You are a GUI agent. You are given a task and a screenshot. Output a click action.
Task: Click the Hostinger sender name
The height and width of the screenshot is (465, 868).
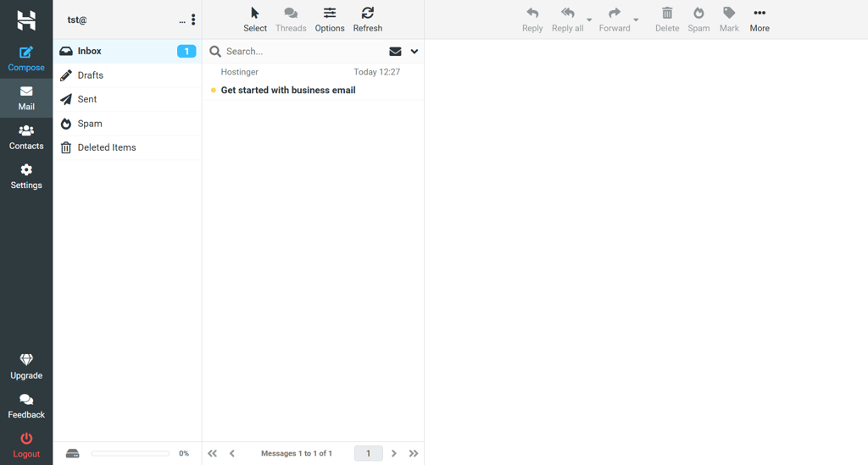pos(239,72)
